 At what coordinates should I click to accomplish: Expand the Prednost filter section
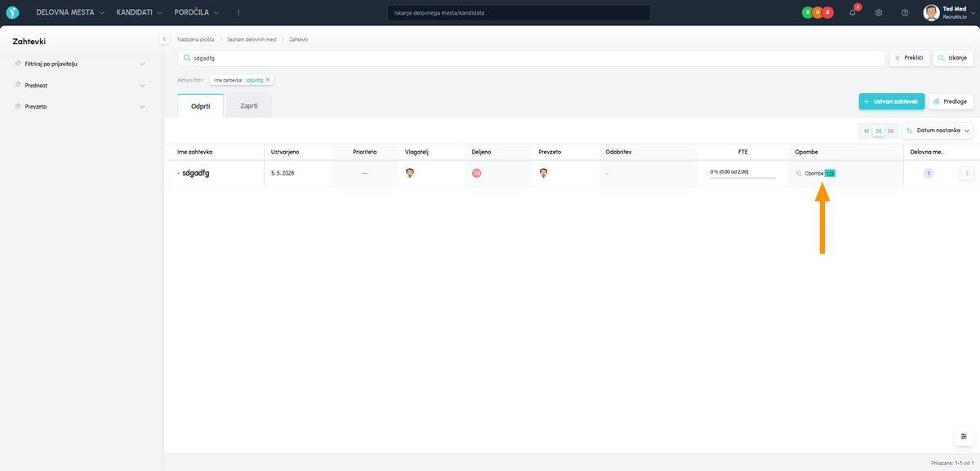(79, 85)
